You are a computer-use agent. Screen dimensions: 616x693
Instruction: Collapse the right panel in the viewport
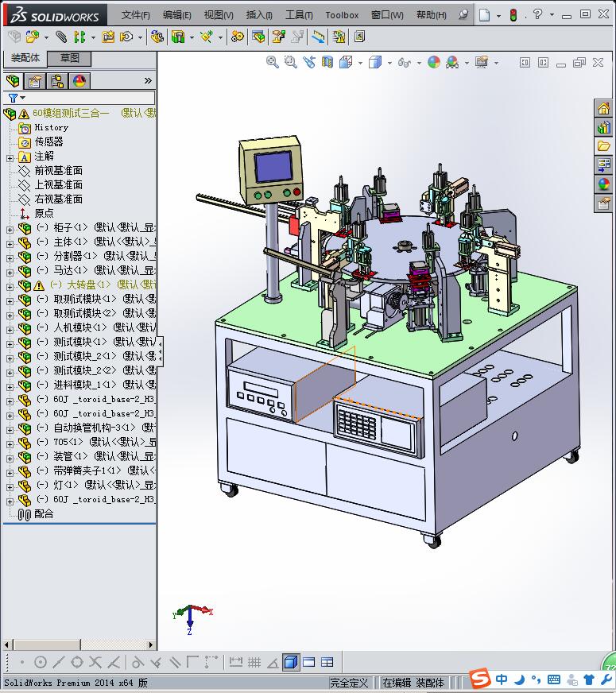click(544, 62)
